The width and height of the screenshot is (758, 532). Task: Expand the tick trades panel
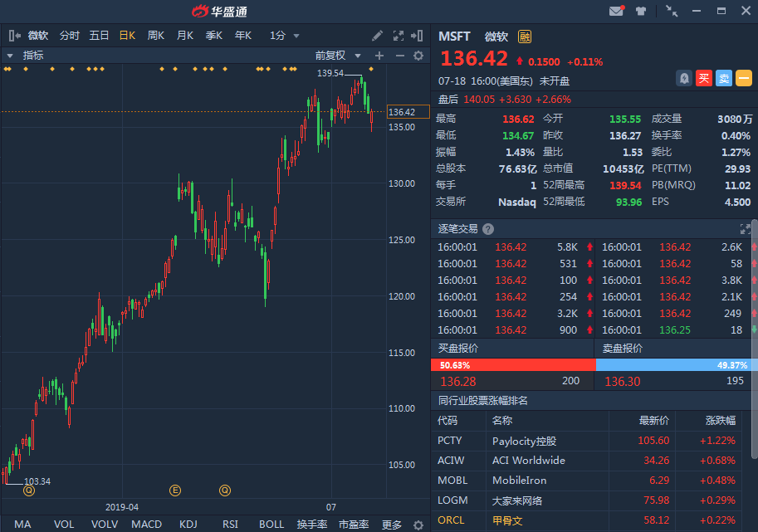745,228
